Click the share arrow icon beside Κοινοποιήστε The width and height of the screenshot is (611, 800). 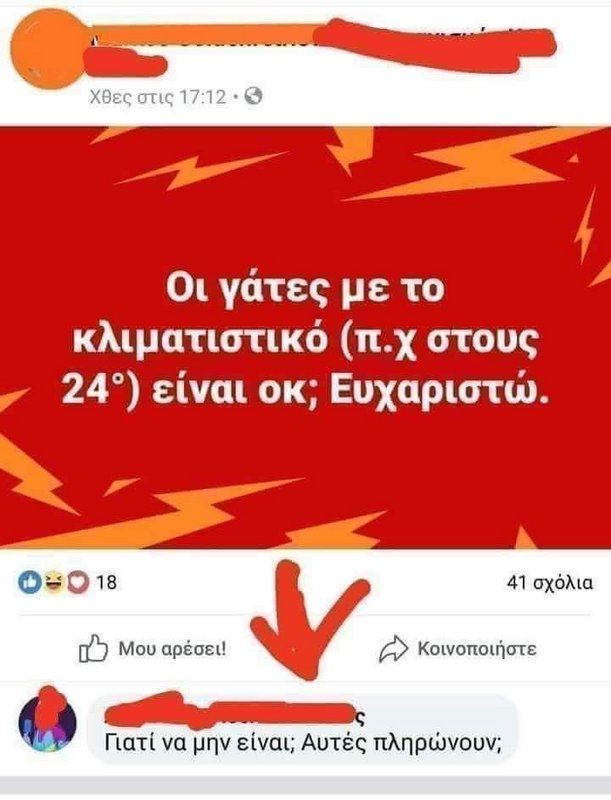(x=393, y=649)
